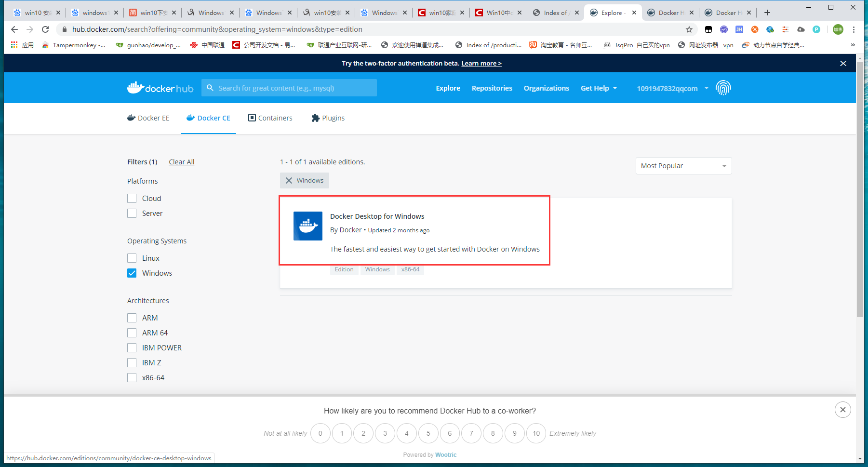
Task: Click the orange extension icon
Action: [x=755, y=29]
